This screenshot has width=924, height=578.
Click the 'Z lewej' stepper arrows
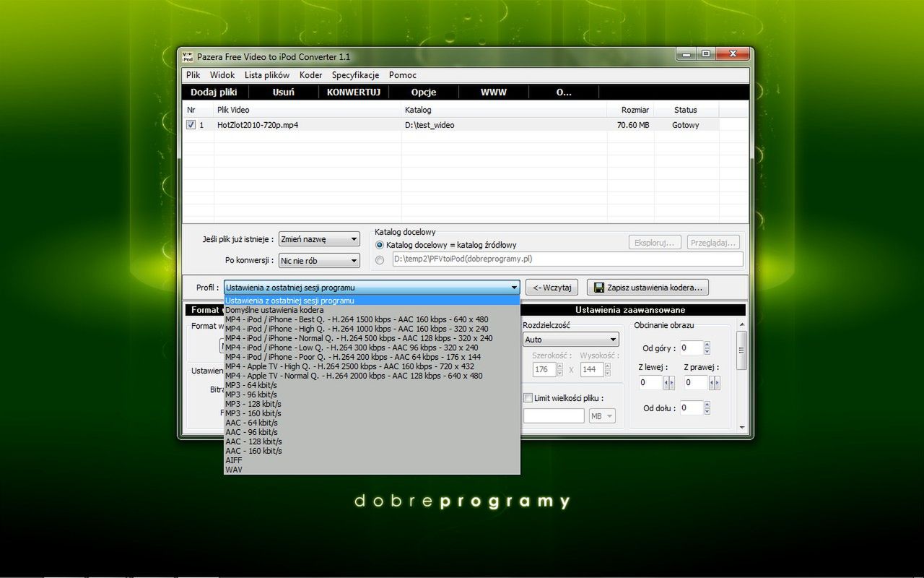[668, 383]
